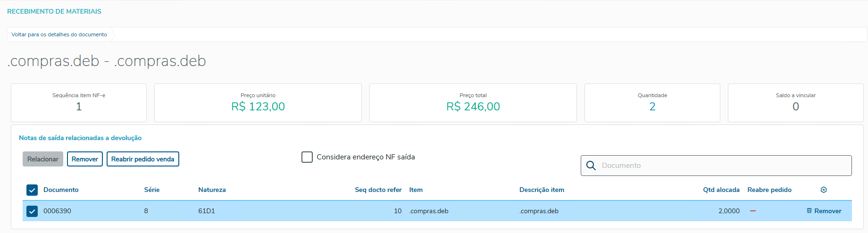The width and height of the screenshot is (868, 233).
Task: Toggle select-all checkbox in table header
Action: [32, 190]
